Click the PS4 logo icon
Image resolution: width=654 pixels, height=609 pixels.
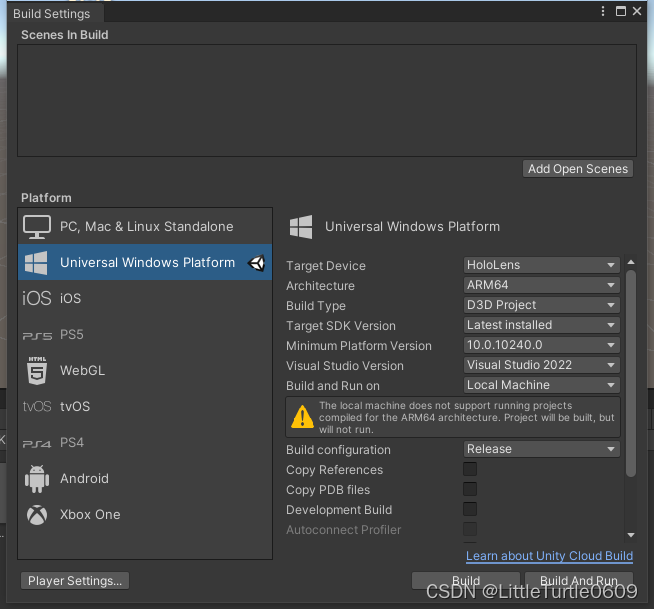[37, 443]
